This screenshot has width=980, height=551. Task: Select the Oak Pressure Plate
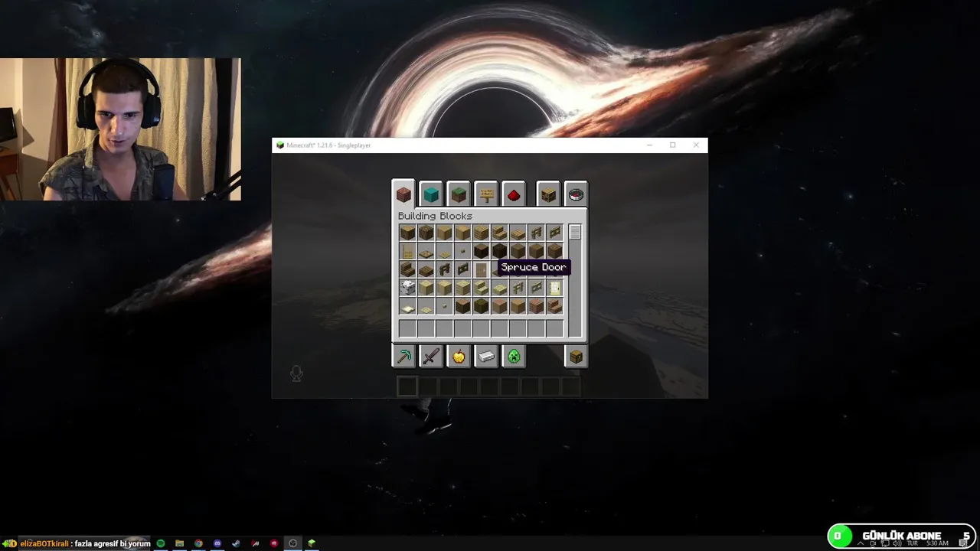(x=444, y=251)
